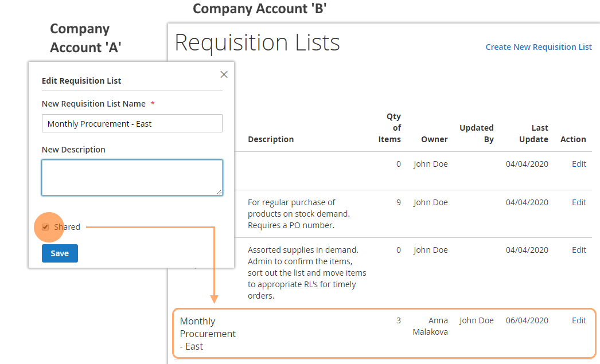Click the Qty of Items column header
600x364 pixels.
(389, 128)
